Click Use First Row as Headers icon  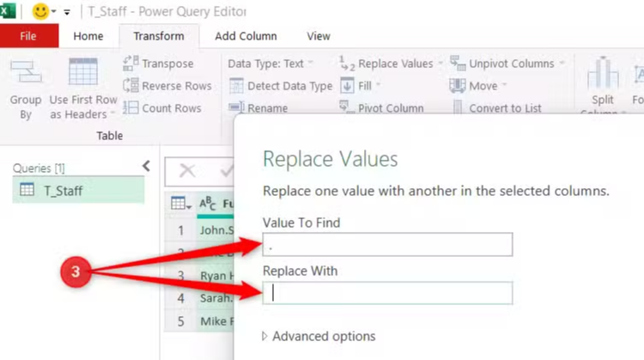click(x=83, y=71)
